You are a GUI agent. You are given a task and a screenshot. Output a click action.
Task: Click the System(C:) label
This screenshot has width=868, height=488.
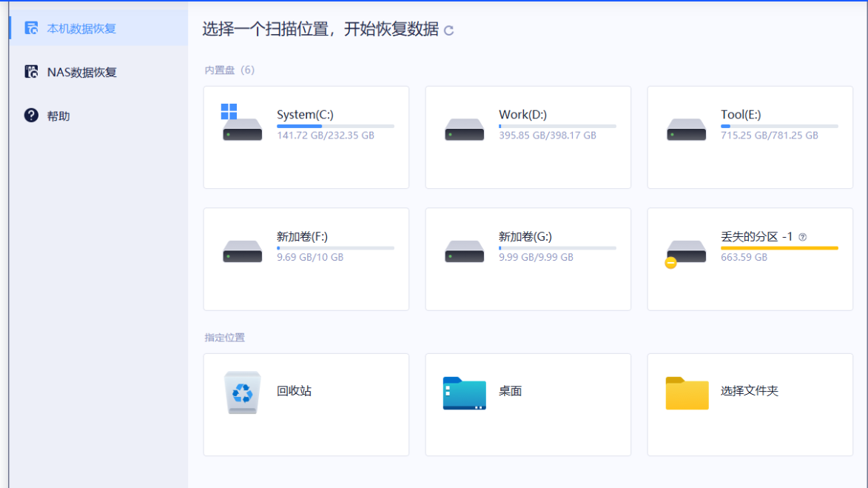point(305,115)
